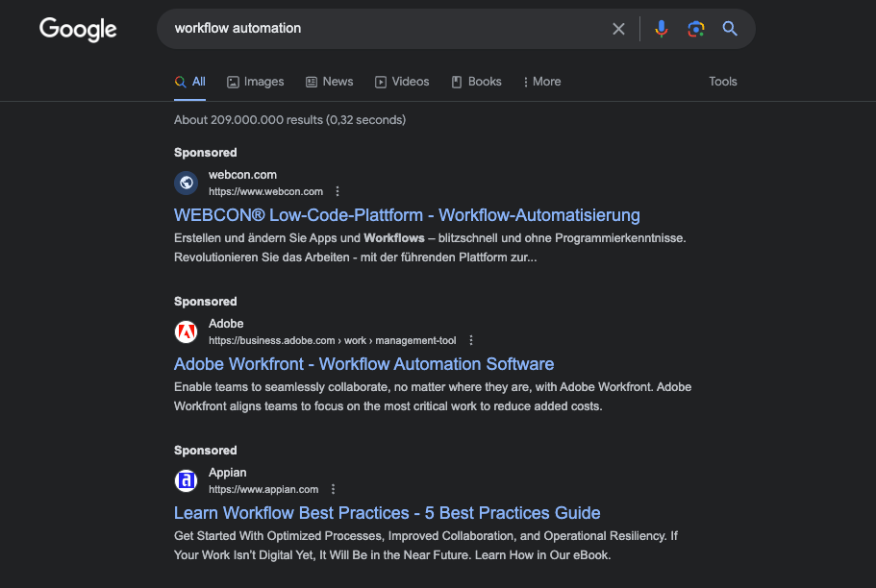Click the Images tab picture icon
This screenshot has height=588, width=876.
(x=233, y=83)
